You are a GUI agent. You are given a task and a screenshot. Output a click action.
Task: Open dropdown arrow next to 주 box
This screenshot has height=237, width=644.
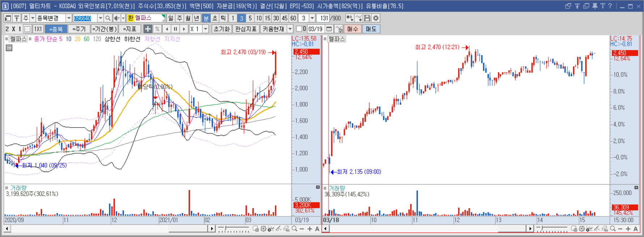click(x=33, y=18)
